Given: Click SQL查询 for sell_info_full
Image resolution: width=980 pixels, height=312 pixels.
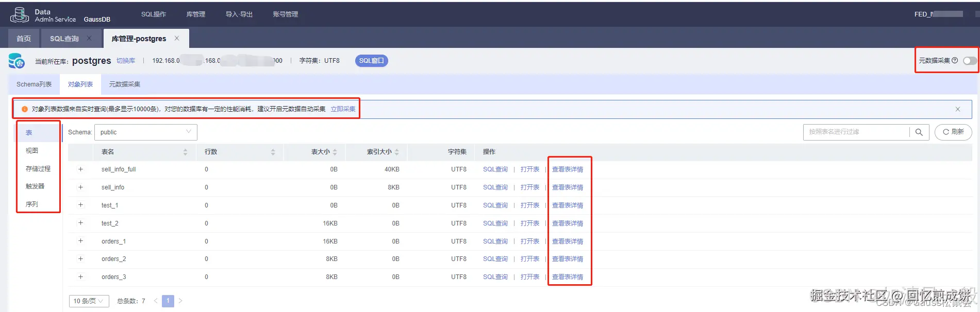Looking at the screenshot, I should 495,169.
